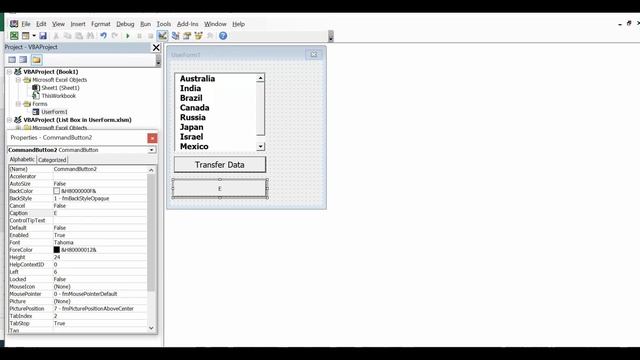Image resolution: width=640 pixels, height=360 pixels.
Task: Click the black ForeColor swatch in Properties
Action: (57, 250)
